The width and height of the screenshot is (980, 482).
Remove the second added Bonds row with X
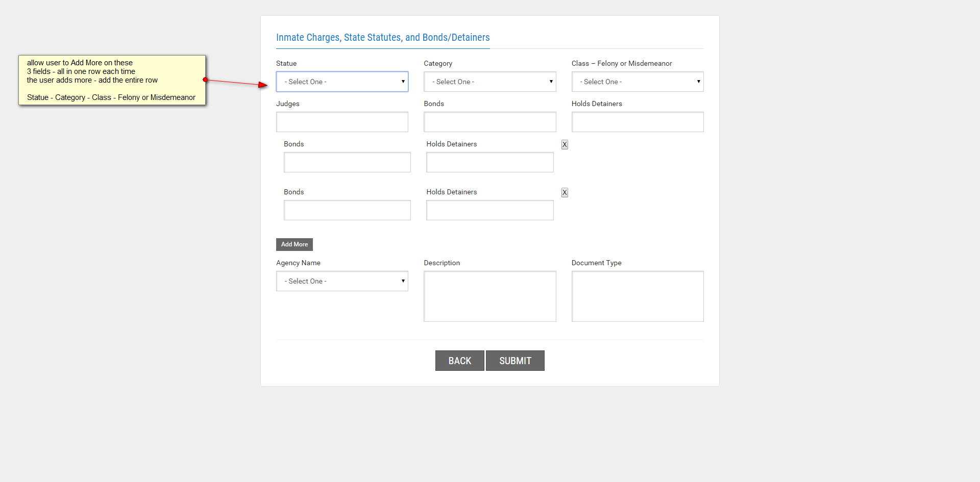pos(565,192)
